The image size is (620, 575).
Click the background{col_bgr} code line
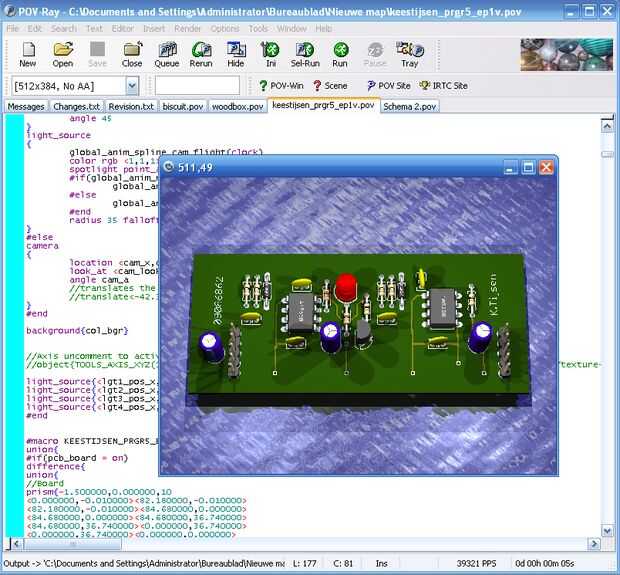click(x=77, y=331)
